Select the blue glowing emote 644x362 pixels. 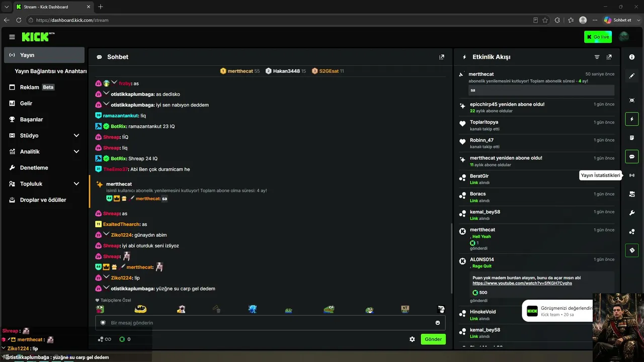[x=253, y=309]
